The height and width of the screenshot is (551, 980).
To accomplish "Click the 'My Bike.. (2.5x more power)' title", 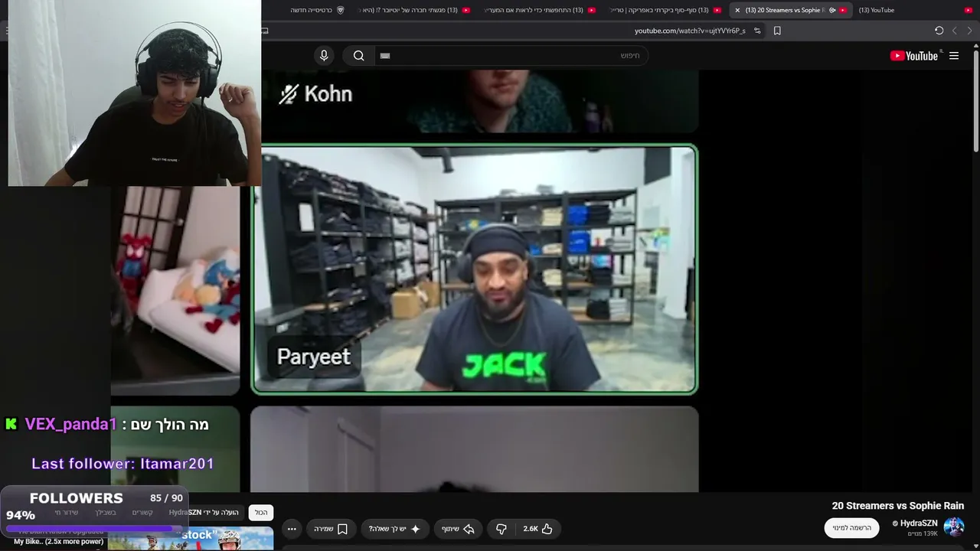I will coord(58,542).
